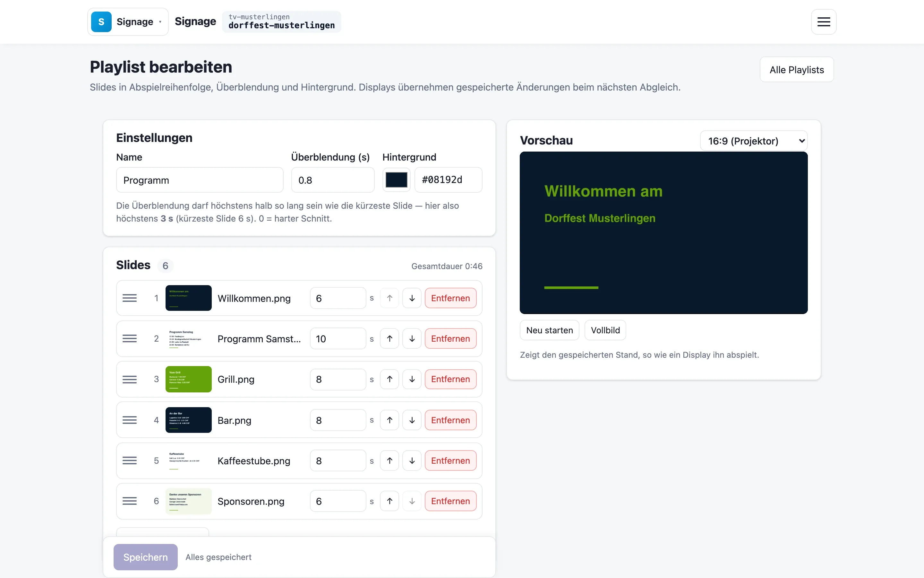Click the Grill.png green thumbnail
Image resolution: width=924 pixels, height=578 pixels.
pos(189,379)
